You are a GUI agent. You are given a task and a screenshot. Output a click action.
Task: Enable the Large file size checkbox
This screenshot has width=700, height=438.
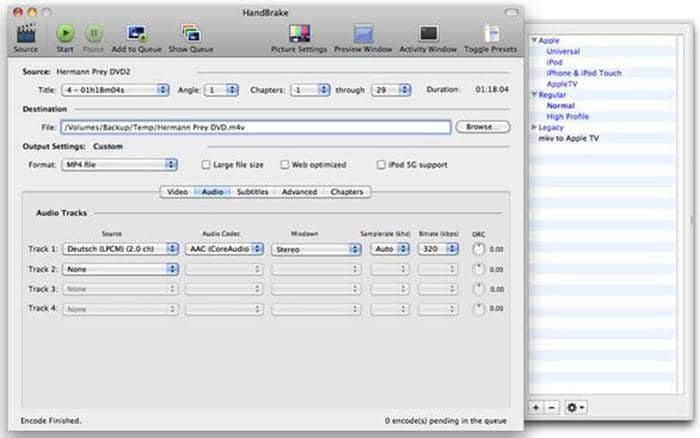click(206, 164)
